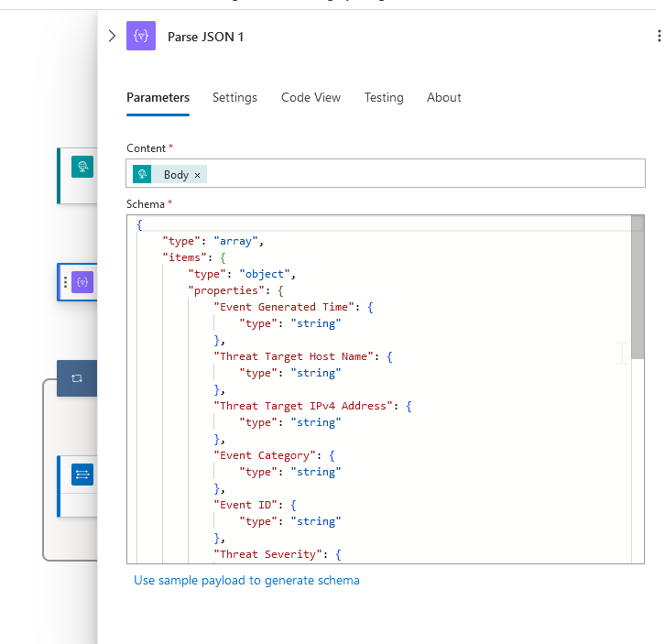Open the Settings tab

click(x=234, y=98)
